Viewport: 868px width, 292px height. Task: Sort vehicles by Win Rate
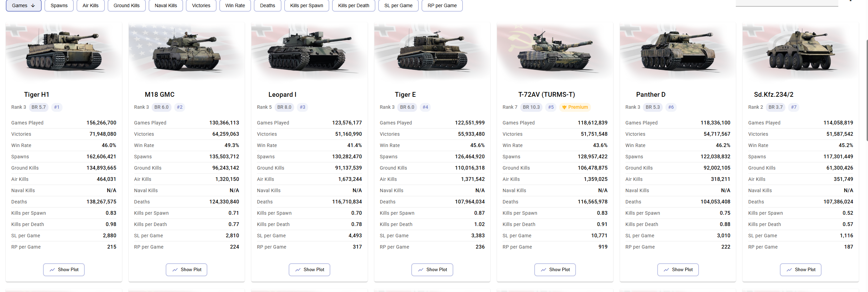[235, 5]
